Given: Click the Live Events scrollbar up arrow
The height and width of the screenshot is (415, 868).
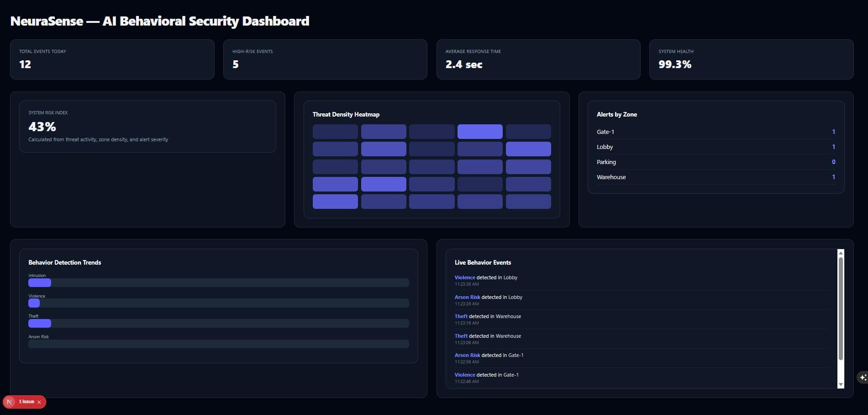Looking at the screenshot, I should [841, 253].
